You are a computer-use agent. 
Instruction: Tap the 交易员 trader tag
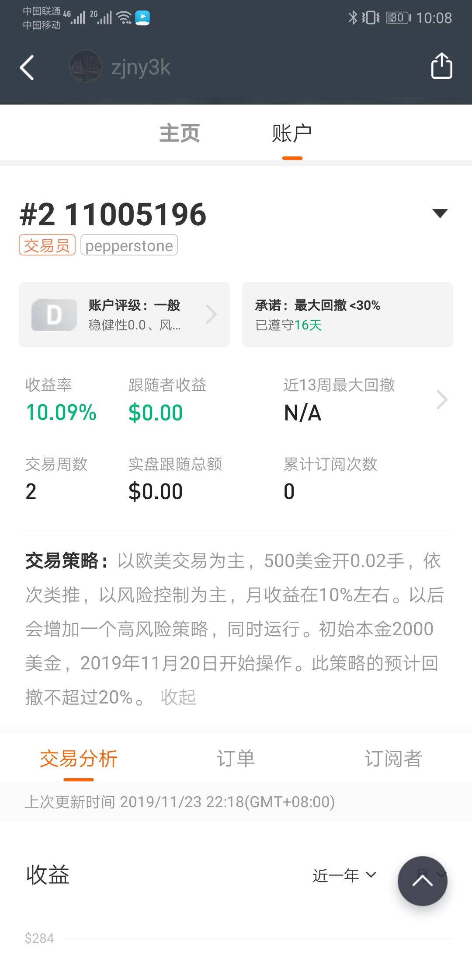(47, 245)
